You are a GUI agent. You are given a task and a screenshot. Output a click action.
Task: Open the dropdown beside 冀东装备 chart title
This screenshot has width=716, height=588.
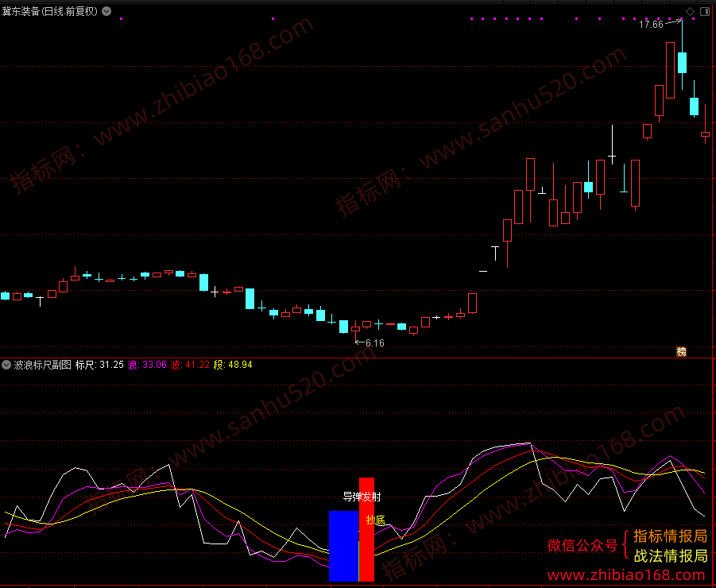tap(106, 11)
